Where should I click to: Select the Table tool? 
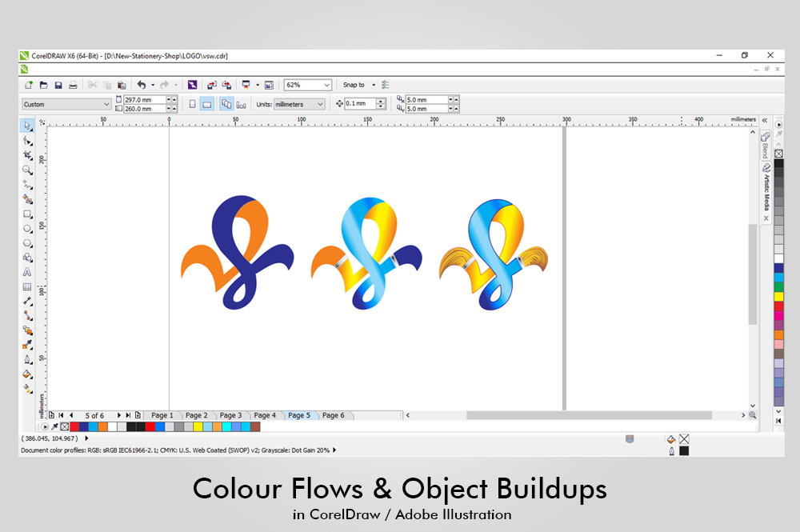pos(27,286)
